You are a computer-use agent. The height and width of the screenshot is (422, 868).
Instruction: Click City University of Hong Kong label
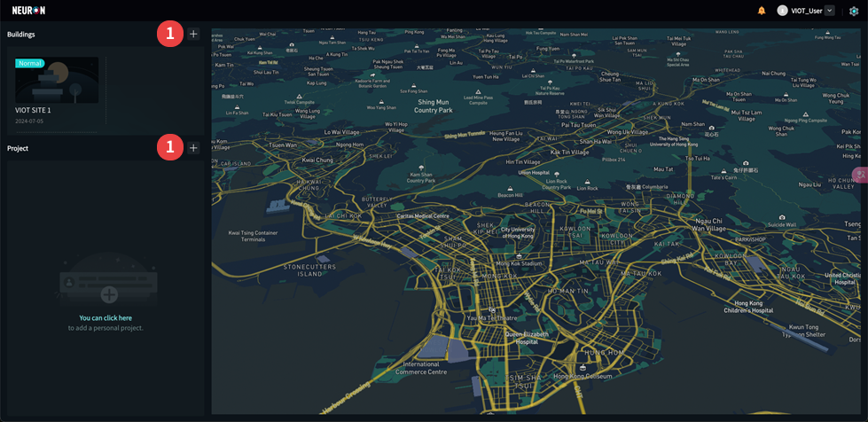coord(517,232)
